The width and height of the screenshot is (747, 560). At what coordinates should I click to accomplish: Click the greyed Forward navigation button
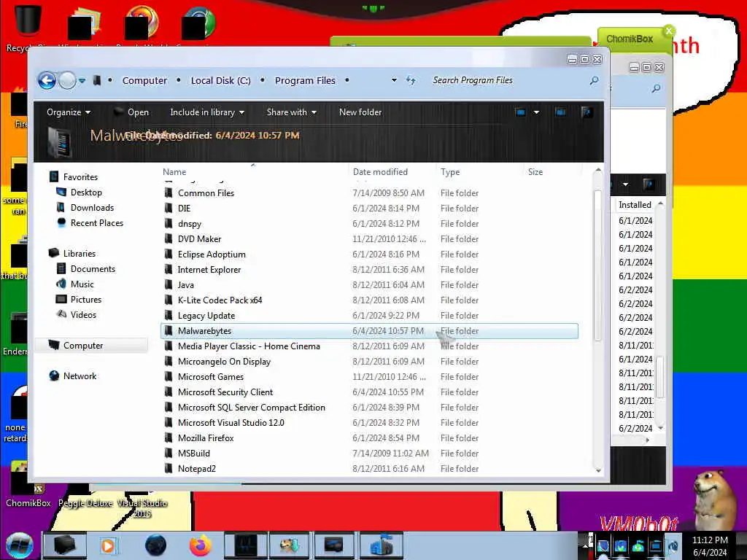tap(67, 80)
